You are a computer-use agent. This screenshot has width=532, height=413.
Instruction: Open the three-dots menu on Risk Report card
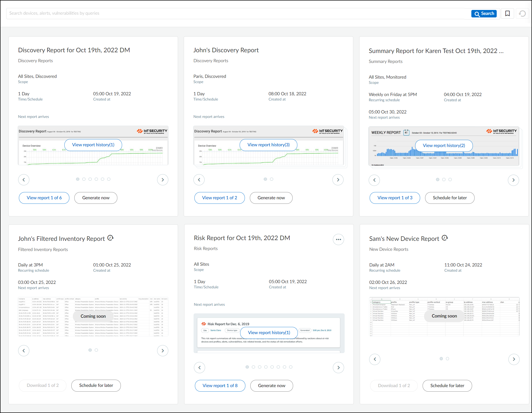click(x=338, y=239)
